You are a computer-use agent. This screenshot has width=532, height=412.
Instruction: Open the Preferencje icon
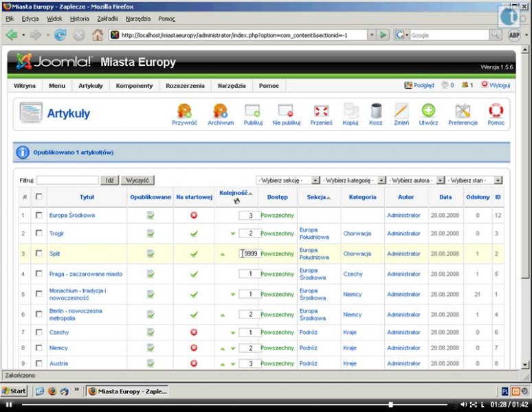pyautogui.click(x=463, y=113)
